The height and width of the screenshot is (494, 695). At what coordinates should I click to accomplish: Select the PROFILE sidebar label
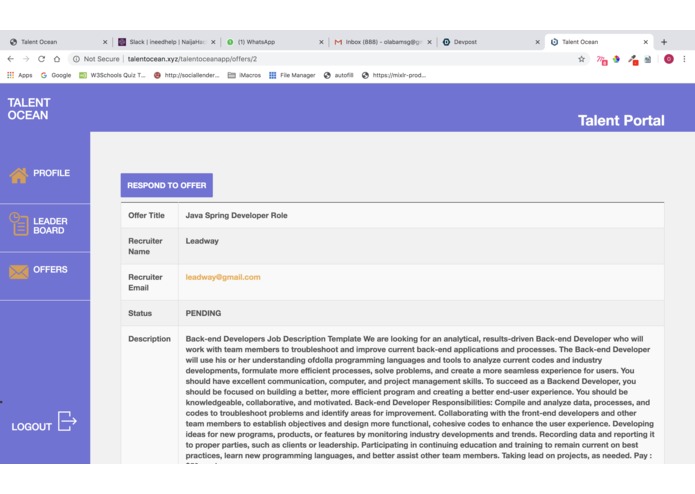click(51, 173)
